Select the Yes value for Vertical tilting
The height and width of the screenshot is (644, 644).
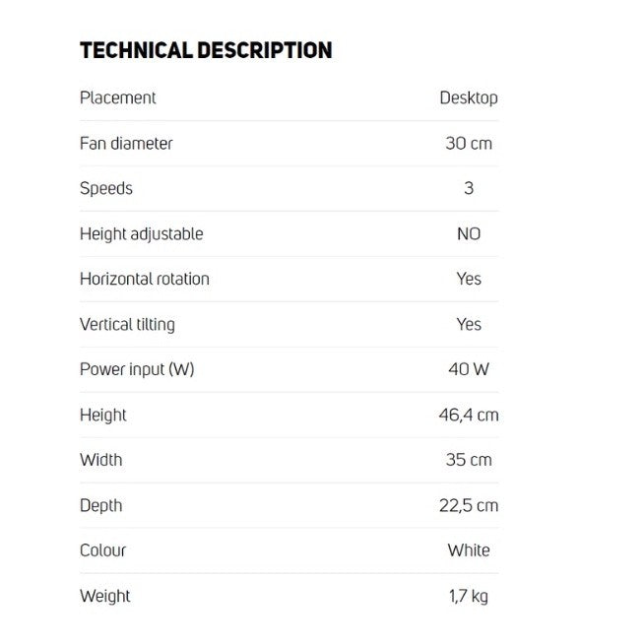(468, 324)
